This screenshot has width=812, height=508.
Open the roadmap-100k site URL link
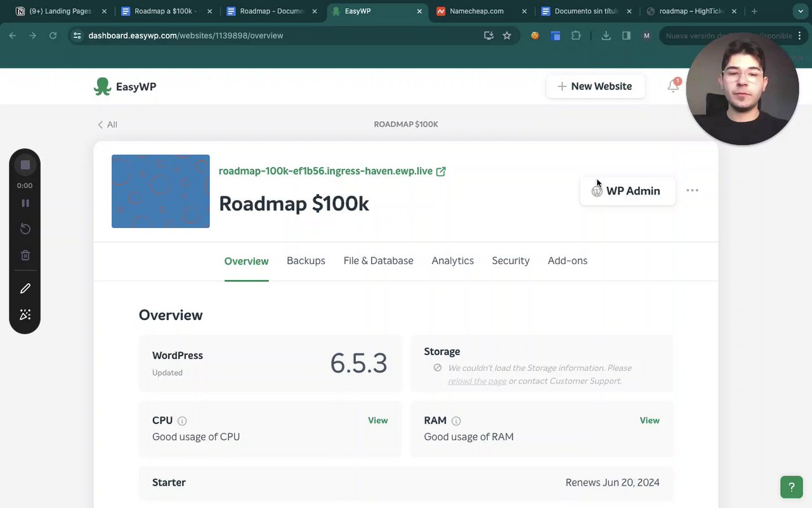(325, 171)
